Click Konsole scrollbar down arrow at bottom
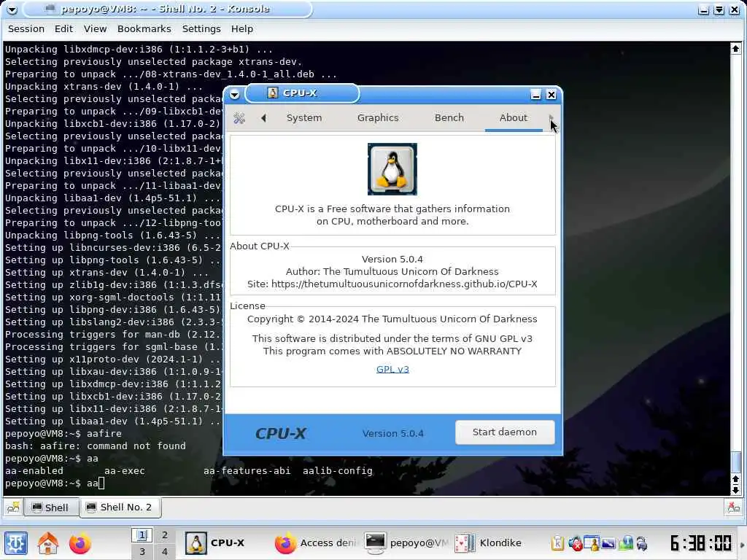This screenshot has width=747, height=560. 735,490
